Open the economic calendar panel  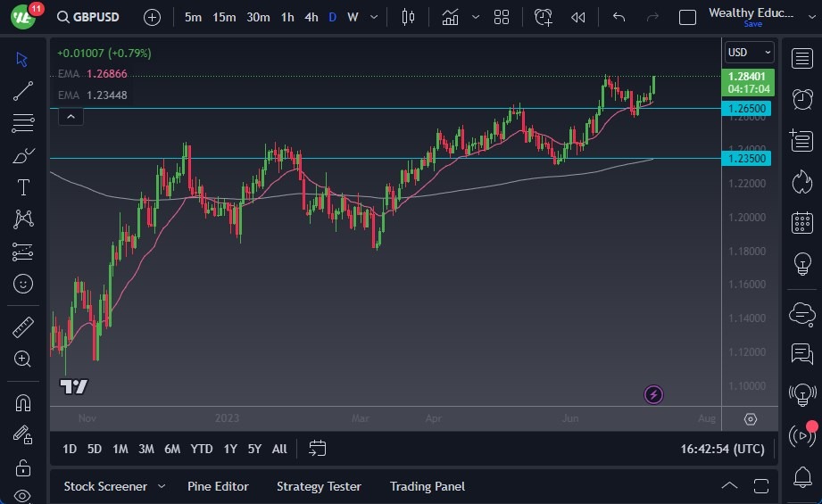801,222
